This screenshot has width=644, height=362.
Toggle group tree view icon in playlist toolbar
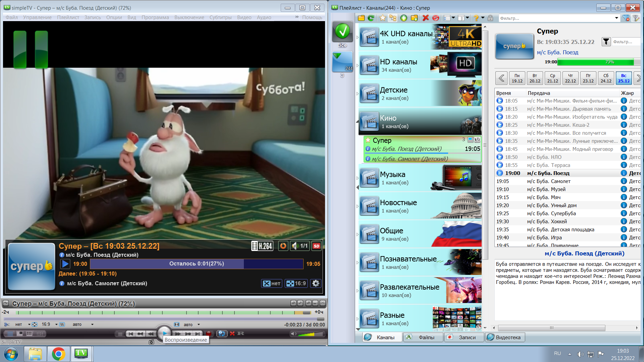pos(393,18)
